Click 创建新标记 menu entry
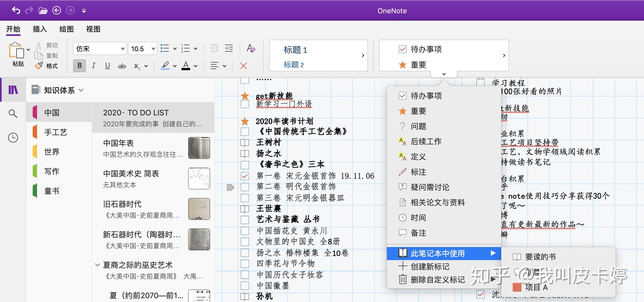This screenshot has height=302, width=644. click(x=444, y=266)
